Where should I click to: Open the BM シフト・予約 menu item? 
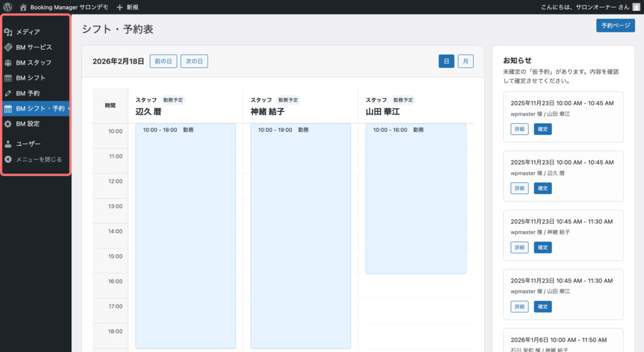(x=40, y=109)
